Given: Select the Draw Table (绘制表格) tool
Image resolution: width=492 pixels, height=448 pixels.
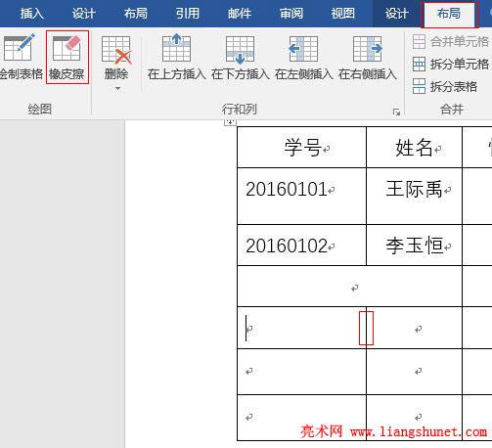Looking at the screenshot, I should 20,58.
